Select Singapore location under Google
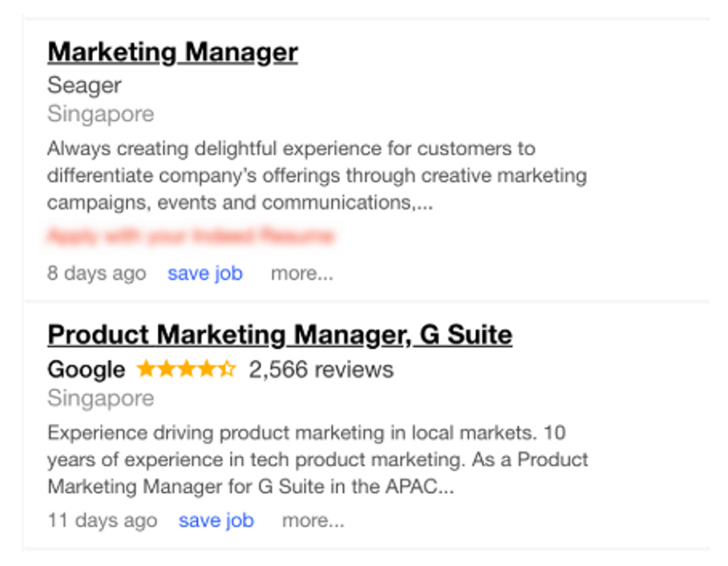Screen dimensions: 728x566 point(100,398)
